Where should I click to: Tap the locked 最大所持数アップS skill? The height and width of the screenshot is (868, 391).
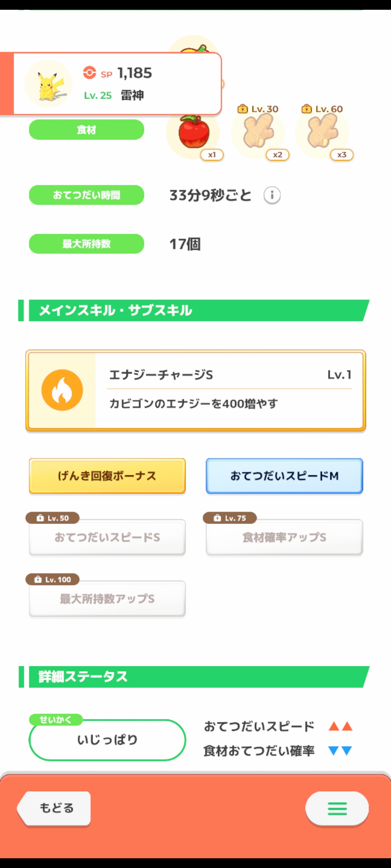click(x=107, y=599)
